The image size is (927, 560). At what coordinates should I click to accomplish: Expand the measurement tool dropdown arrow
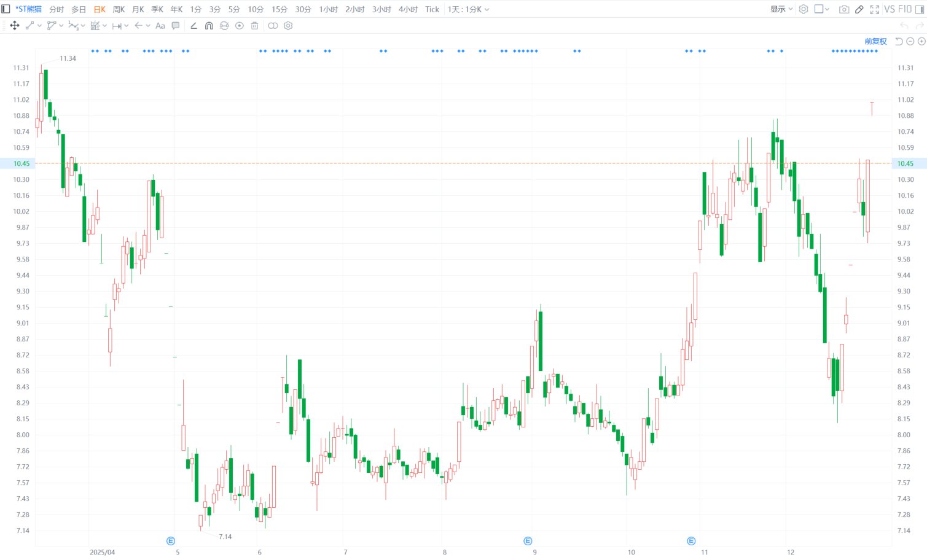pos(104,26)
